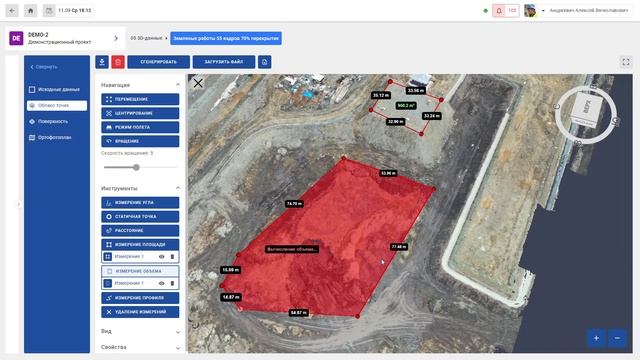
Task: Expand the Вид section
Action: point(178,332)
